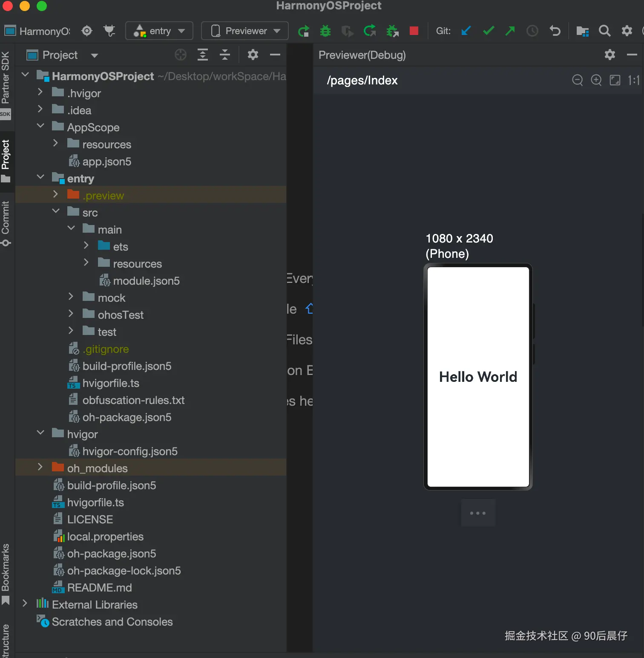Screen dimensions: 644x658
Task: Expand the .hvigor folder
Action: tap(40, 92)
